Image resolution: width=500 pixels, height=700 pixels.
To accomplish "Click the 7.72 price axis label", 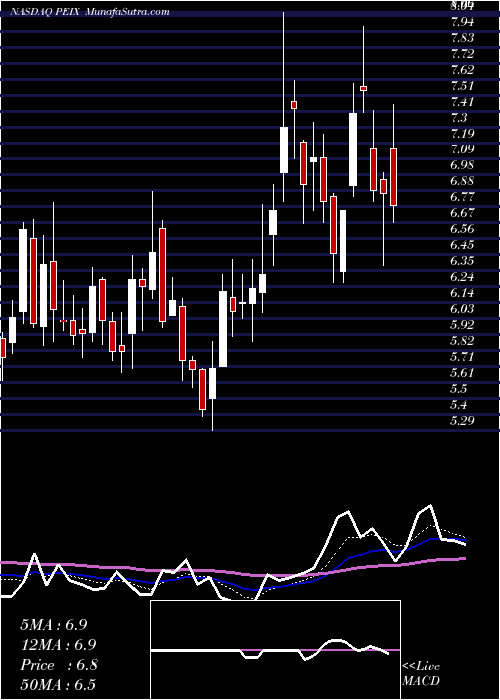I will click(x=462, y=54).
